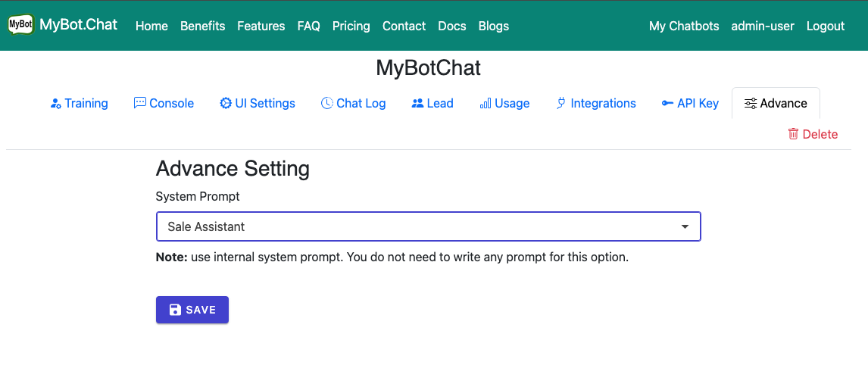Navigate to the Docs page
Image resolution: width=868 pixels, height=390 pixels.
point(451,26)
